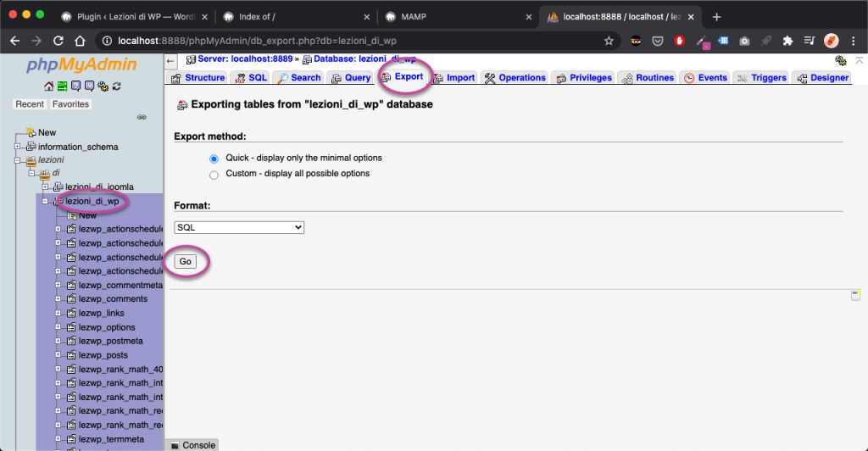868x451 pixels.
Task: Click the Favorites button in sidebar
Action: [70, 104]
